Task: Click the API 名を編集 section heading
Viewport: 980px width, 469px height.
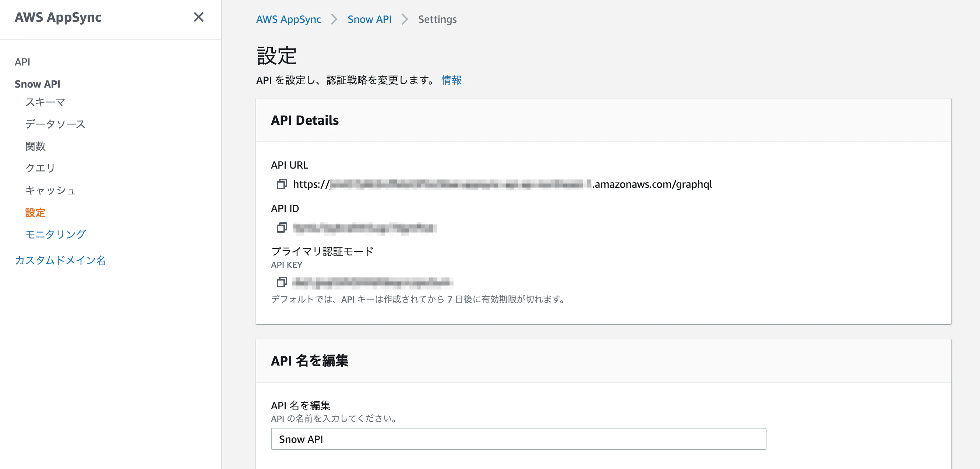Action: [310, 361]
